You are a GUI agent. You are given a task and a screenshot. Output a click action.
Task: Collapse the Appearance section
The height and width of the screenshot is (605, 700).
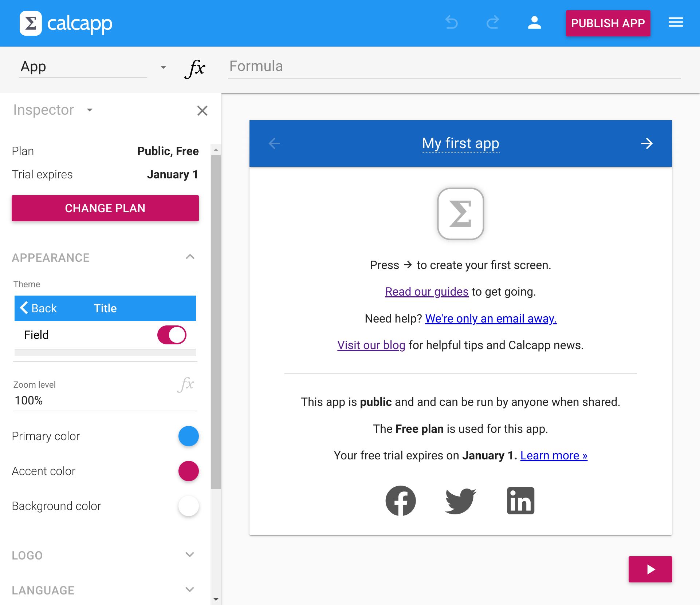point(190,257)
